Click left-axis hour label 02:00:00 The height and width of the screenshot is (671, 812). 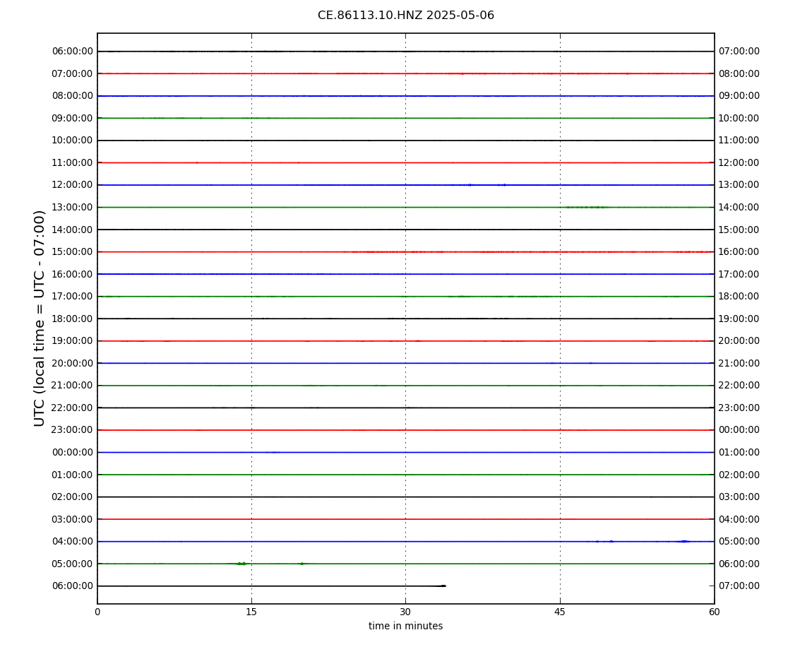pyautogui.click(x=73, y=497)
